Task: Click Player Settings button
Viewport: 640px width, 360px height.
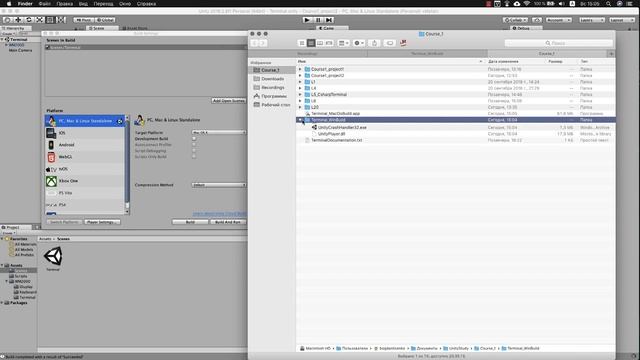Action: (102, 222)
